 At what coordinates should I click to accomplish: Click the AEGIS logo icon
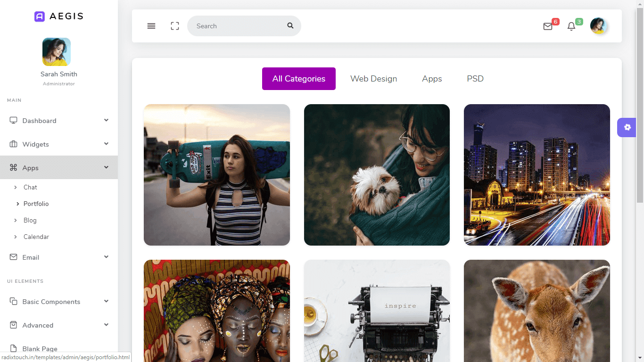(x=40, y=16)
